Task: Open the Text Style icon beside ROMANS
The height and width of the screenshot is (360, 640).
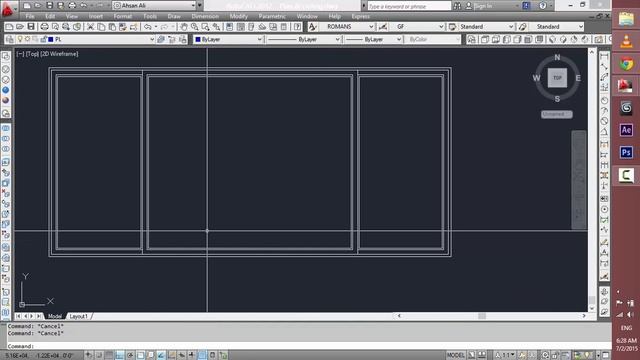Action: click(313, 27)
